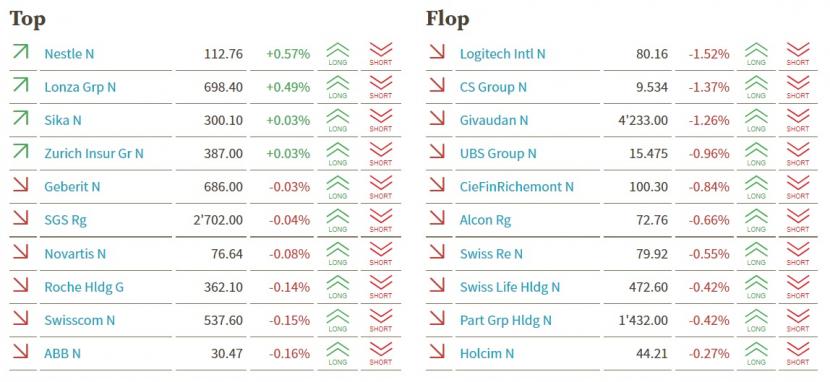Select the LONG icon for Logitech Intl N
Screen dimensions: 830x382
(756, 54)
